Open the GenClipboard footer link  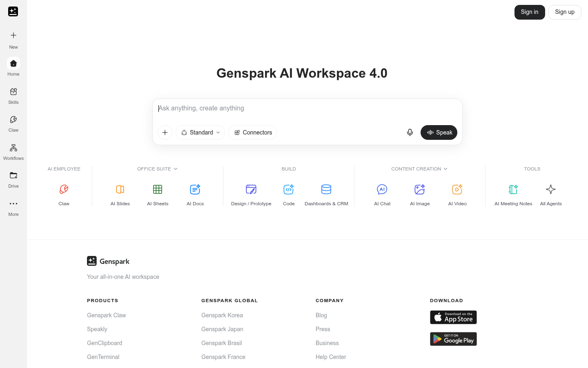pyautogui.click(x=105, y=343)
